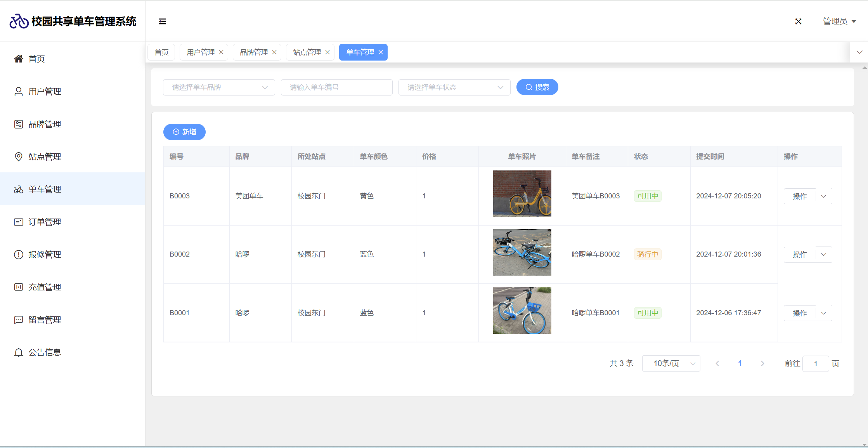Click the 请输入单车编号 input field
Screen dimensions: 868x448
pyautogui.click(x=336, y=87)
